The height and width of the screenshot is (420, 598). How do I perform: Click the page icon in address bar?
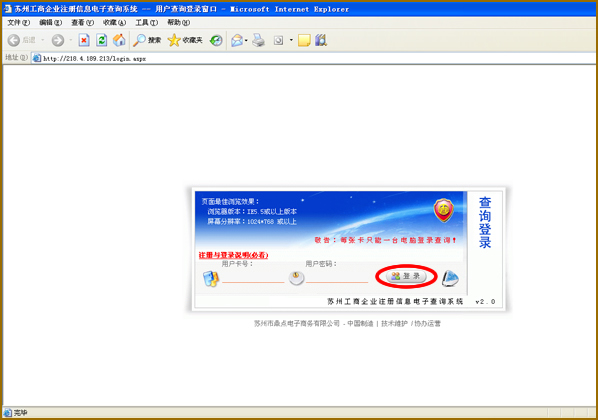[37, 58]
